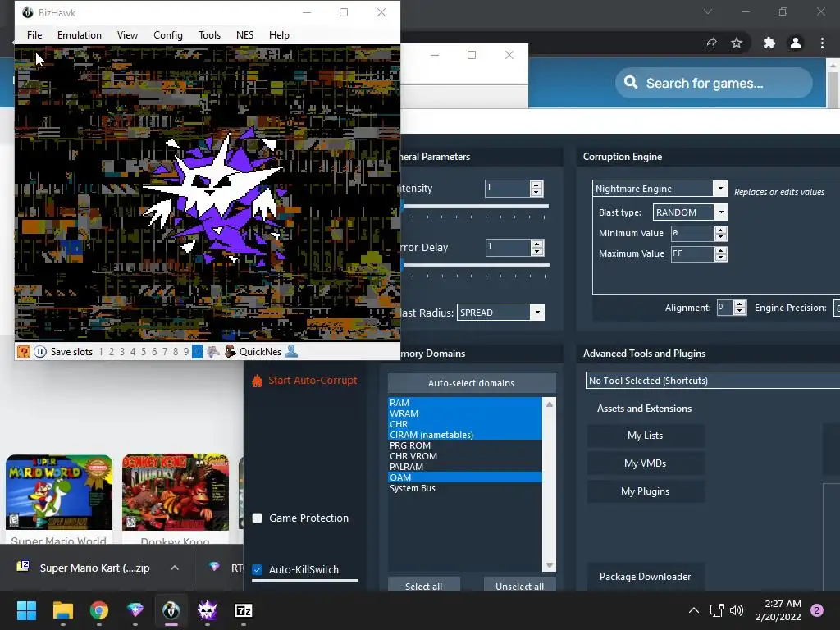This screenshot has height=630, width=840.
Task: Open the Nightmare Engine dropdown
Action: tap(720, 189)
